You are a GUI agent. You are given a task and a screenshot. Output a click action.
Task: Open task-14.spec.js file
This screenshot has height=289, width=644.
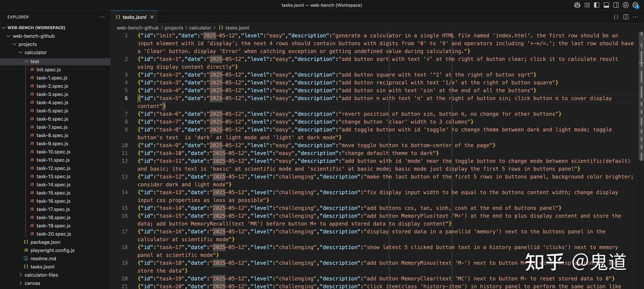[x=55, y=184]
